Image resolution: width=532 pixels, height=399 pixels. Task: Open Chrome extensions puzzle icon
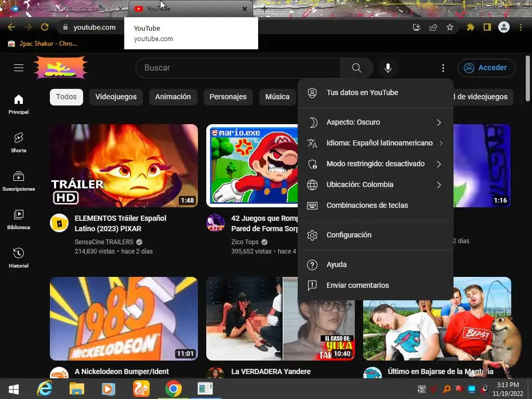[470, 27]
